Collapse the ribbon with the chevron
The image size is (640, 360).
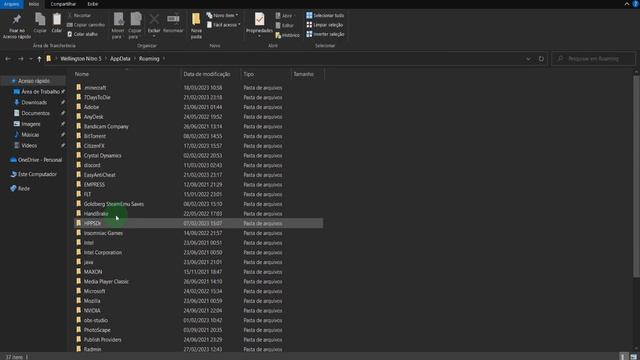click(x=627, y=4)
